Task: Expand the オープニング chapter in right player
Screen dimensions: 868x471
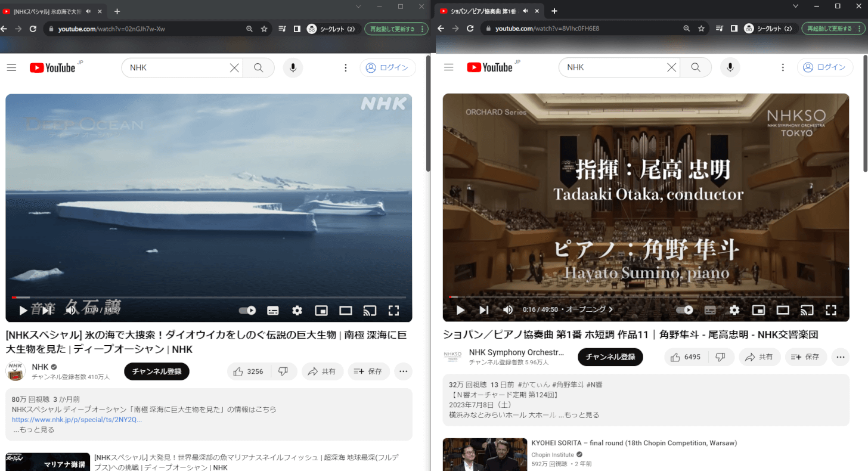Action: click(589, 309)
